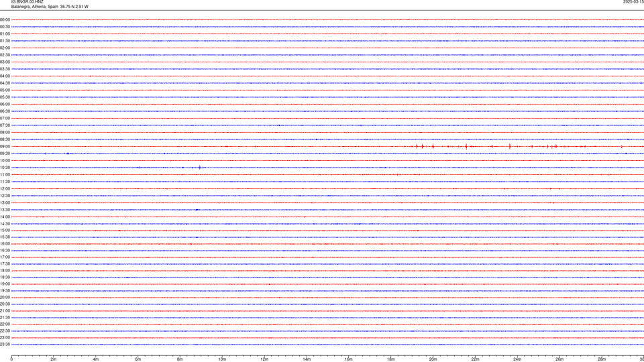Select the 23:00 trace label
This screenshot has width=644, height=362.
point(5,338)
